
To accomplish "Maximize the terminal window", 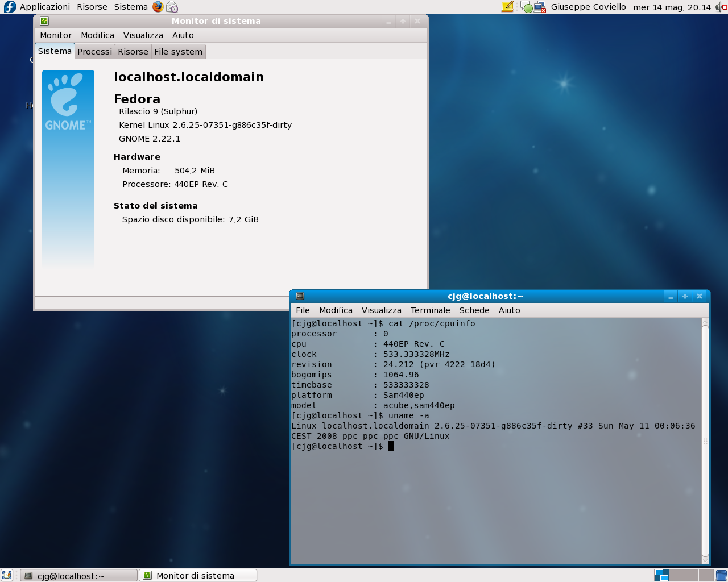I will pyautogui.click(x=685, y=296).
